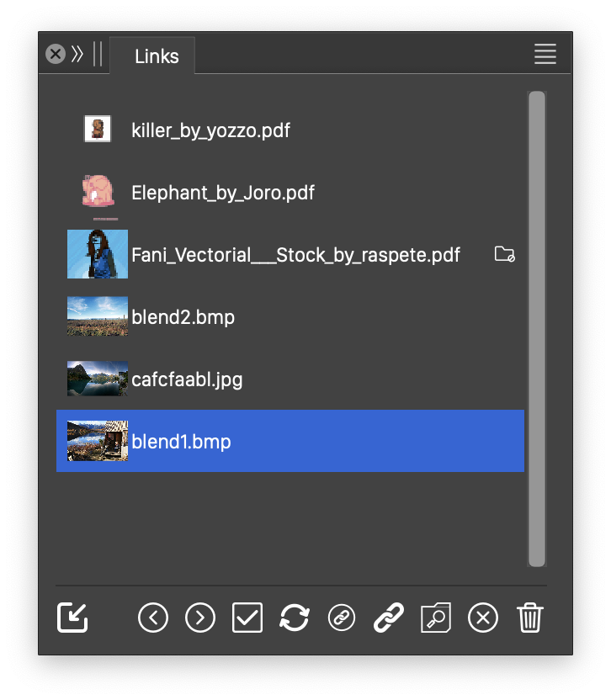Viewport: 611px width, 700px height.
Task: Click folder icon beside Fani_Vectorial stock pdf
Action: [504, 254]
